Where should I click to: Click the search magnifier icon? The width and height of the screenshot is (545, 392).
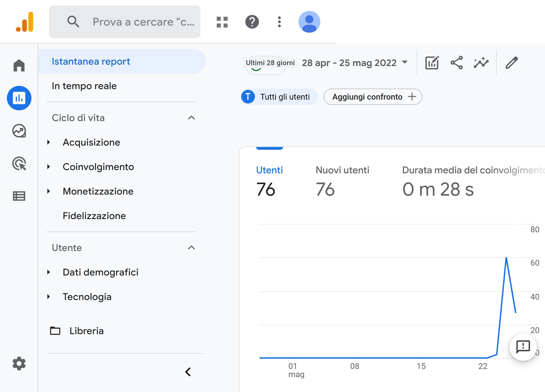click(x=73, y=22)
